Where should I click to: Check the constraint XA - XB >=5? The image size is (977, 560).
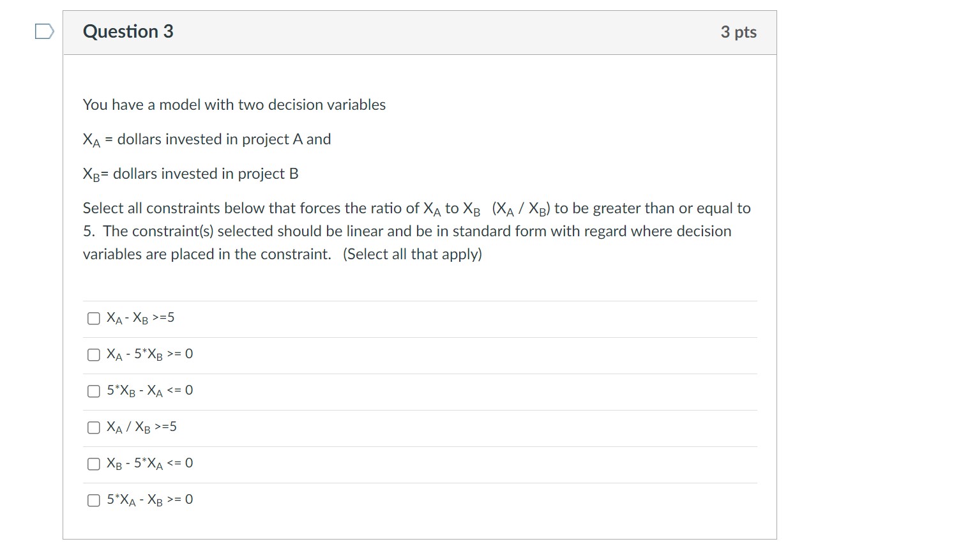coord(93,317)
